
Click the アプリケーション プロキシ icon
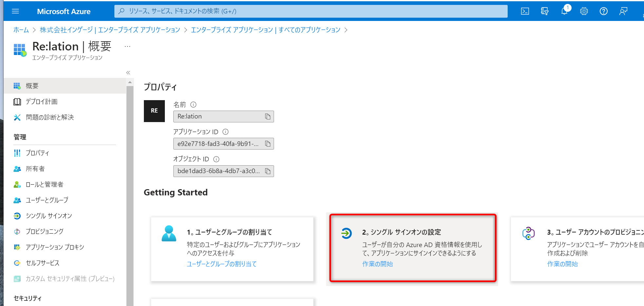17,247
